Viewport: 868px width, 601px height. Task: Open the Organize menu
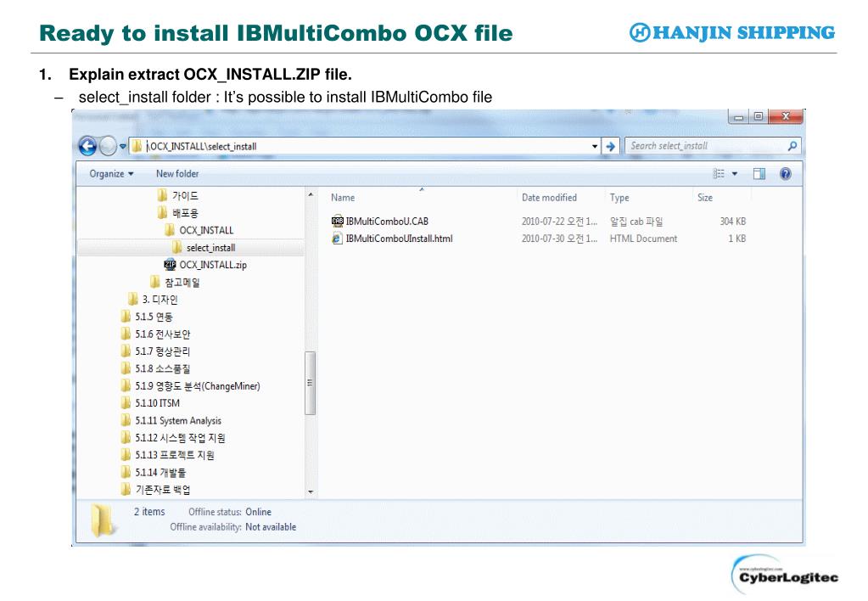(x=111, y=173)
